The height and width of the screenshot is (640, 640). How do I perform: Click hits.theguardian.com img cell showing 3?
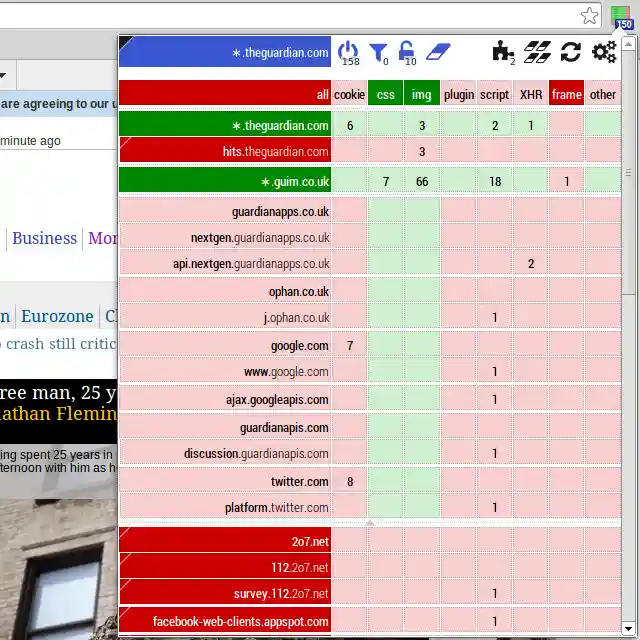pyautogui.click(x=422, y=150)
